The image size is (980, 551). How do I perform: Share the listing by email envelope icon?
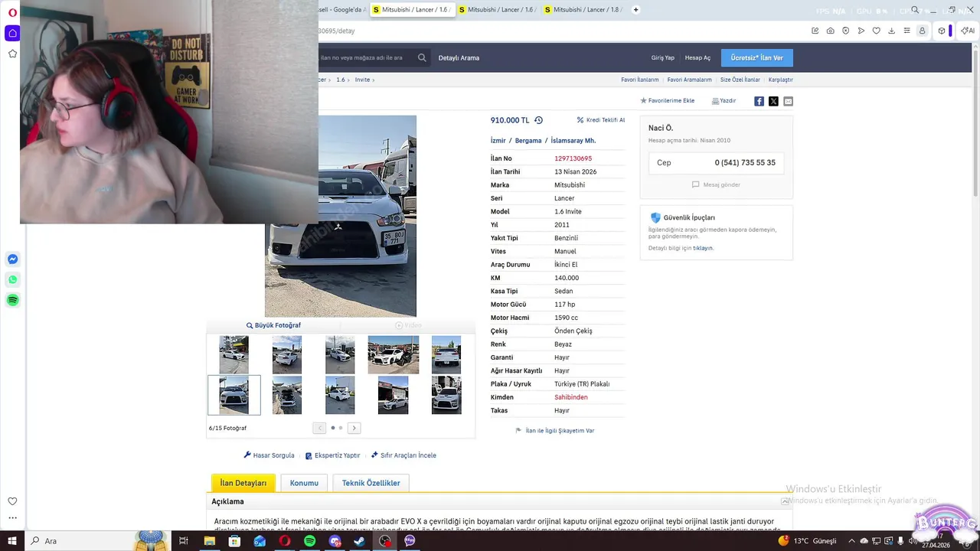tap(788, 101)
